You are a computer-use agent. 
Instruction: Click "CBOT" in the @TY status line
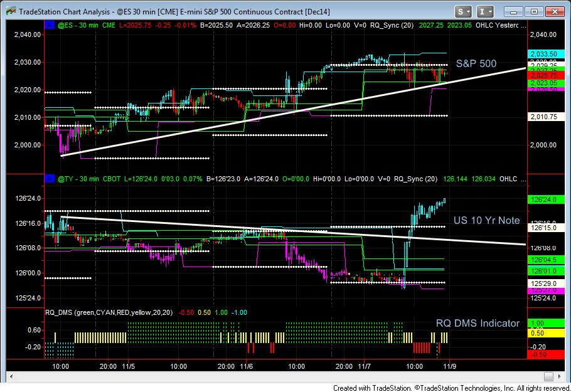pyautogui.click(x=112, y=179)
